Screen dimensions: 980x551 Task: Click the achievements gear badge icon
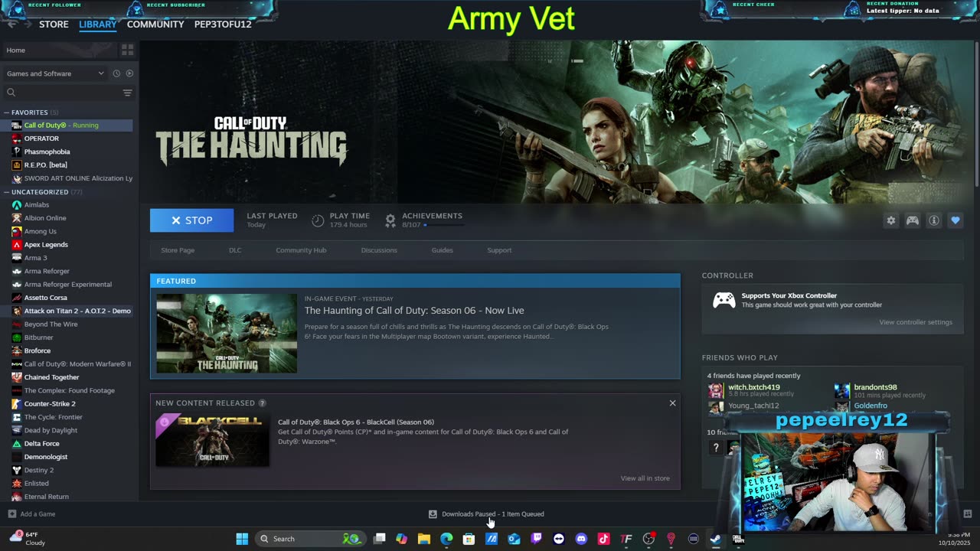[x=390, y=220]
